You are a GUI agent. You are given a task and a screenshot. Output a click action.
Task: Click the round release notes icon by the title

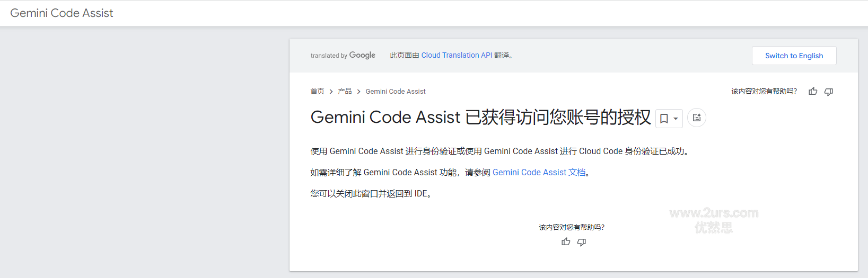(x=697, y=118)
